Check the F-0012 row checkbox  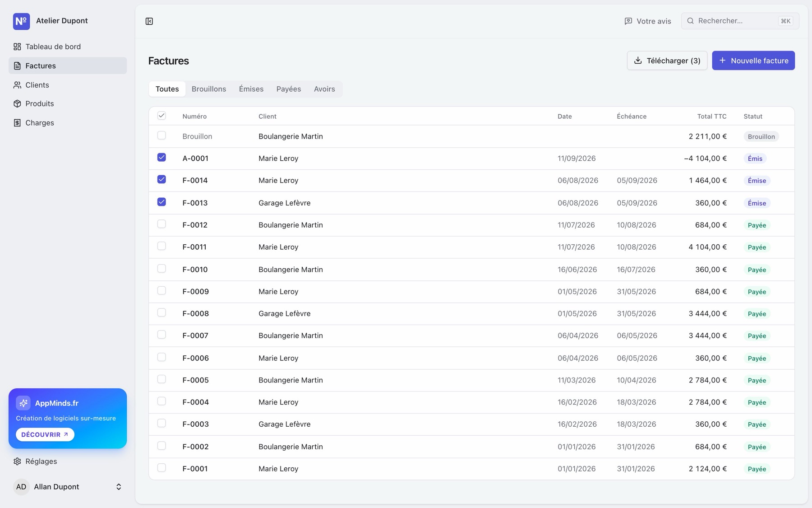161,224
